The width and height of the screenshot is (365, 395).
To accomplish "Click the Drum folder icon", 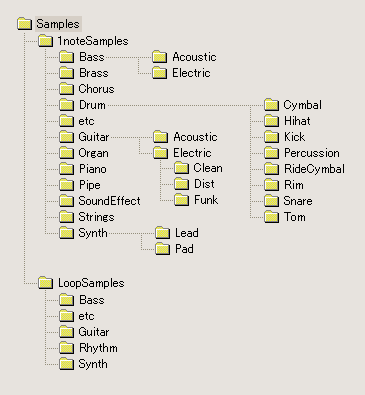I will (66, 105).
